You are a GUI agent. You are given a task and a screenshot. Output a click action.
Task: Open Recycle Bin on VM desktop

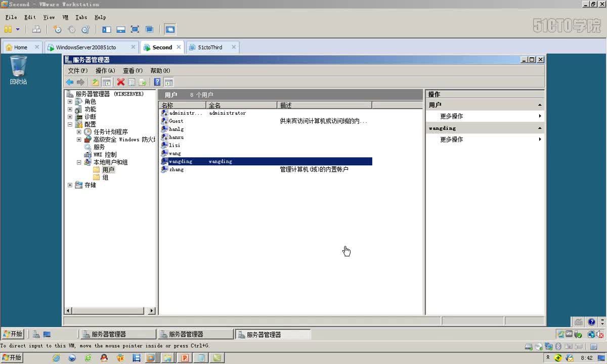point(18,70)
